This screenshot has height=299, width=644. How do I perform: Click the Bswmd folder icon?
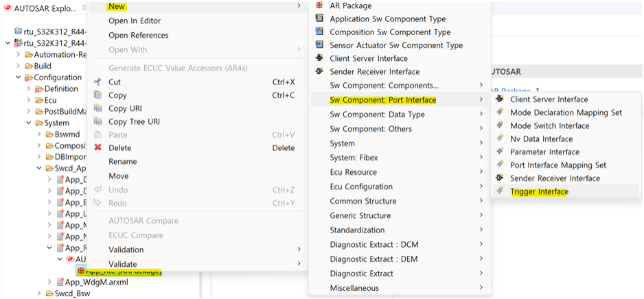coord(49,134)
